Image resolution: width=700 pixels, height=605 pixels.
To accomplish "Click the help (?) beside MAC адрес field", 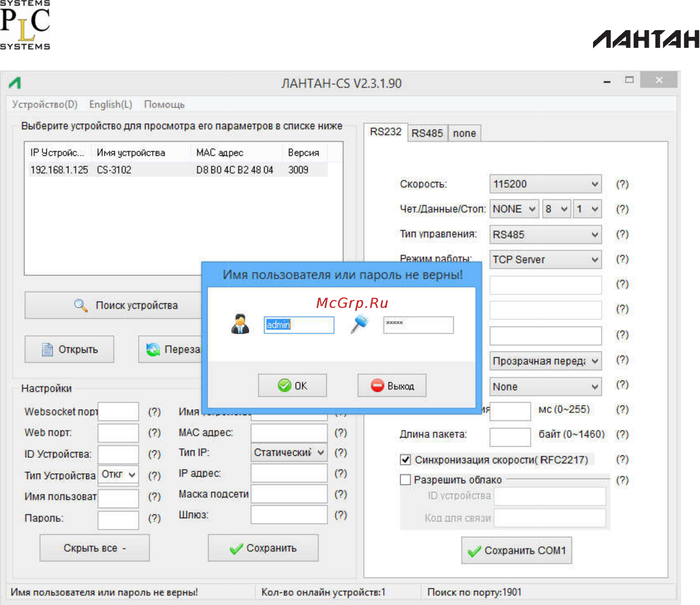I will tap(341, 432).
